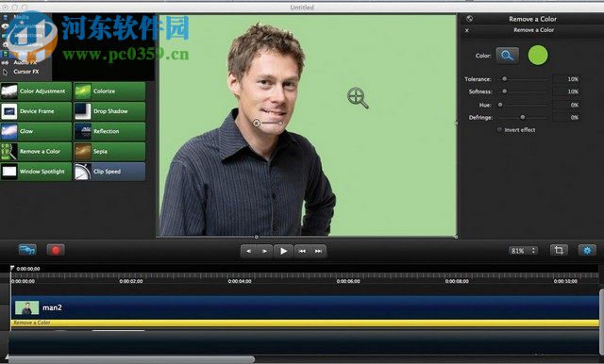Play the video preview
Viewport: 604px width, 364px height.
pos(283,251)
